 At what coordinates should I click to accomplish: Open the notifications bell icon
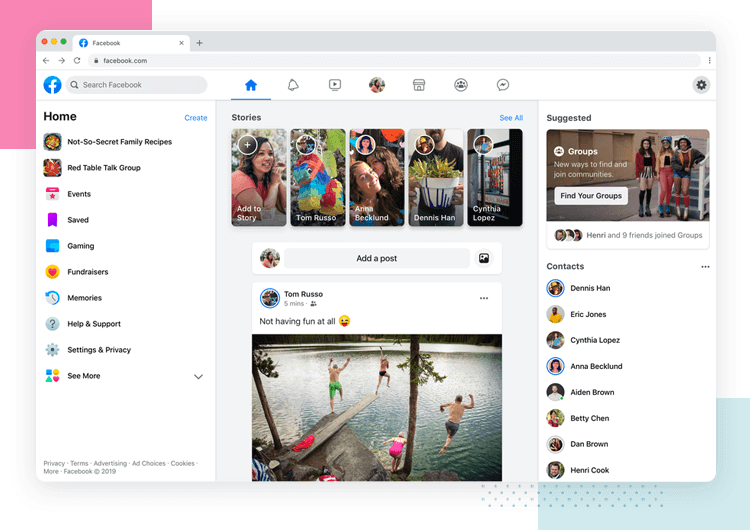click(293, 85)
